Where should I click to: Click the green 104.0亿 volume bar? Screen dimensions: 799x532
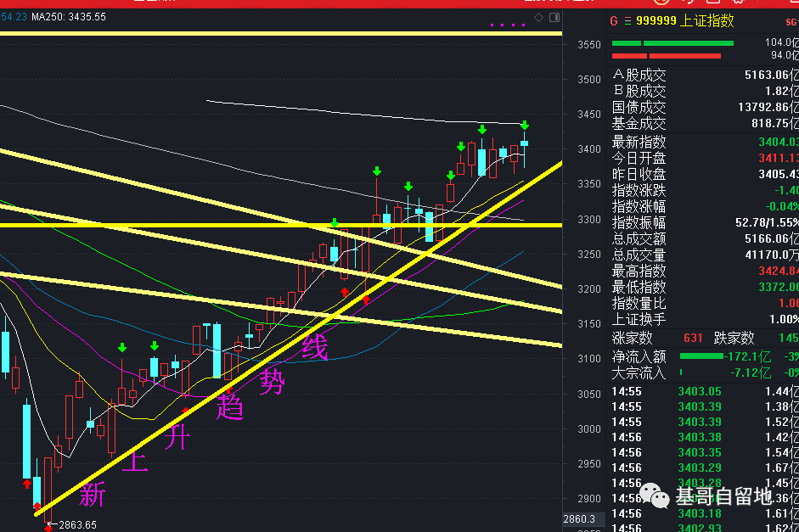(x=672, y=43)
